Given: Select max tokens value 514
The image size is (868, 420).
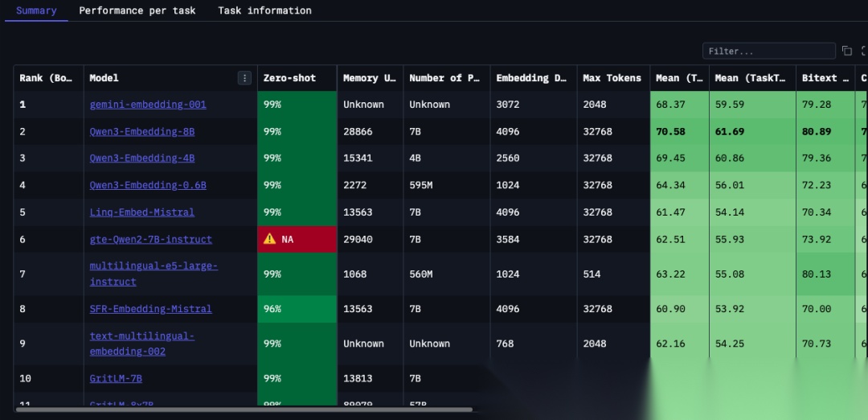Looking at the screenshot, I should 592,274.
